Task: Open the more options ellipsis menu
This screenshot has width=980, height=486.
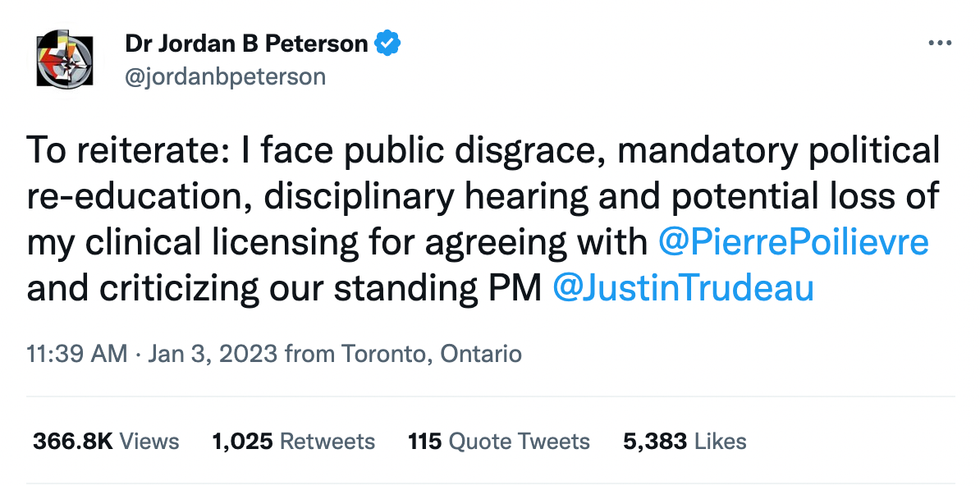Action: coord(940,43)
